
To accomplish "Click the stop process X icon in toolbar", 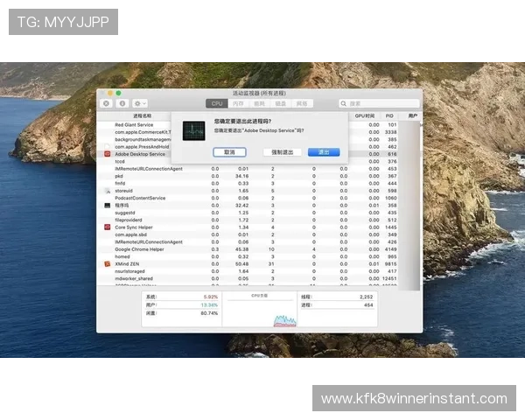I will (107, 103).
